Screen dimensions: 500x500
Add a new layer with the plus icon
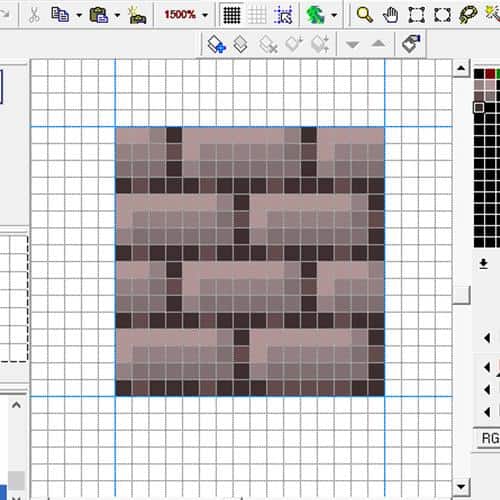click(x=217, y=44)
